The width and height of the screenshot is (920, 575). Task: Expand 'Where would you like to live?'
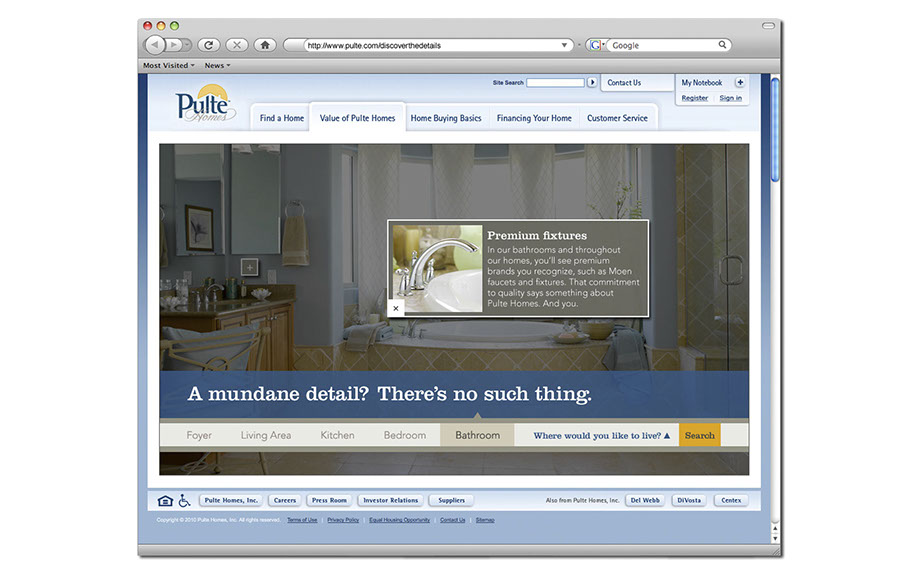click(601, 436)
